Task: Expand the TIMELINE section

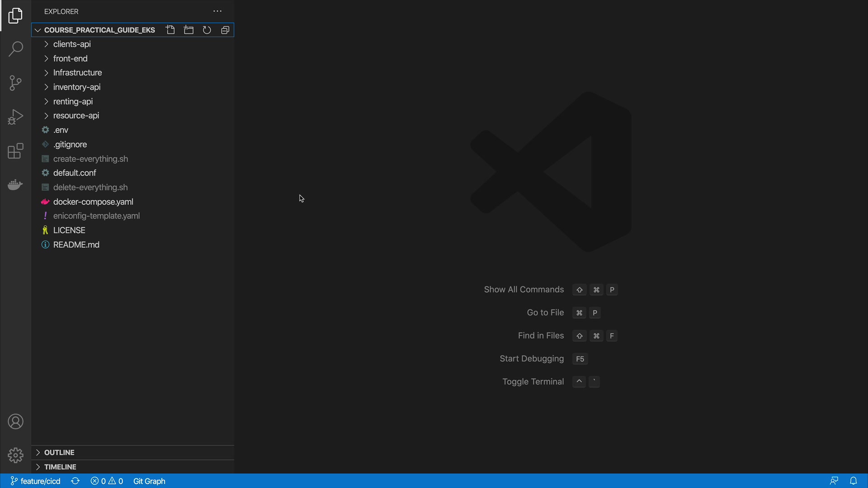Action: point(60,467)
